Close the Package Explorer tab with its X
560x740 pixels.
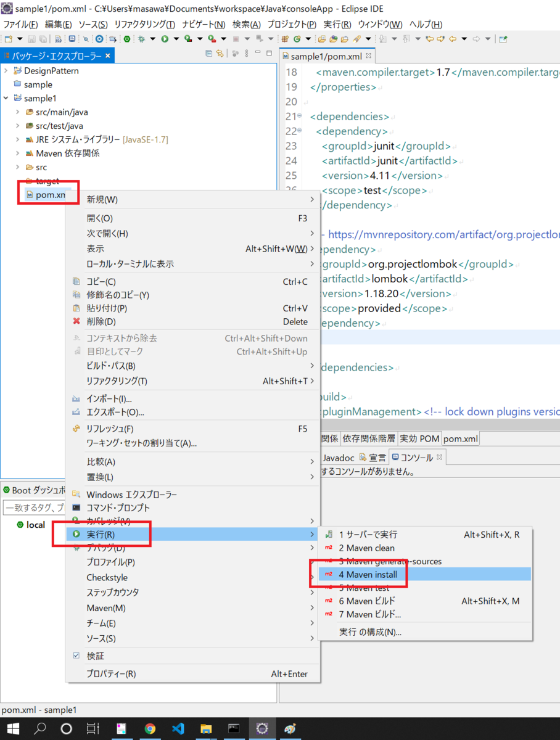click(107, 55)
